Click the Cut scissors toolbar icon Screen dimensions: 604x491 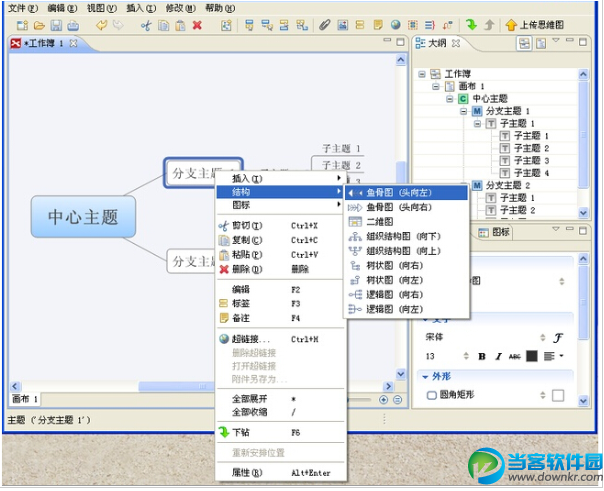pos(146,25)
